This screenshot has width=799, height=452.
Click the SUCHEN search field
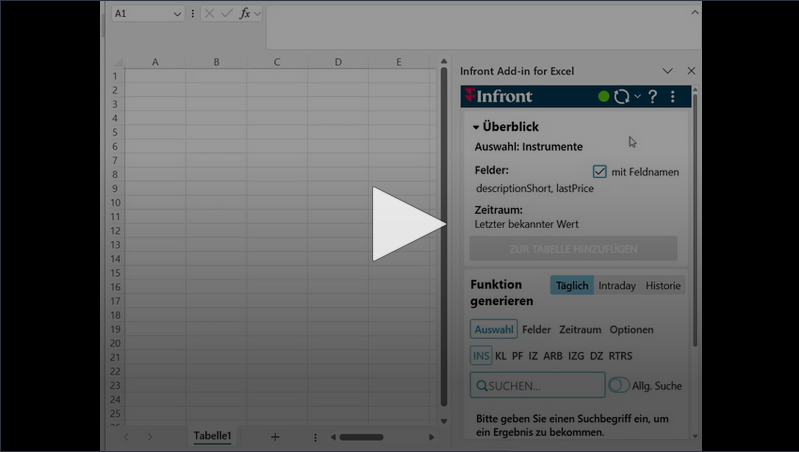pos(538,385)
